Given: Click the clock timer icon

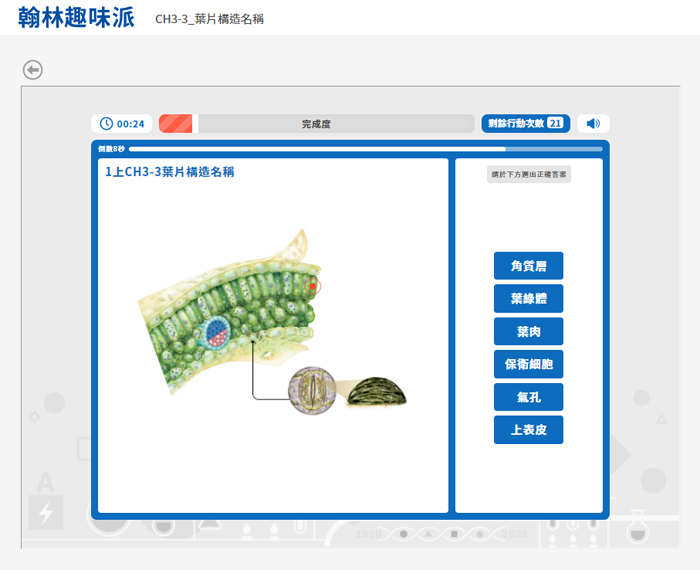Looking at the screenshot, I should [106, 124].
